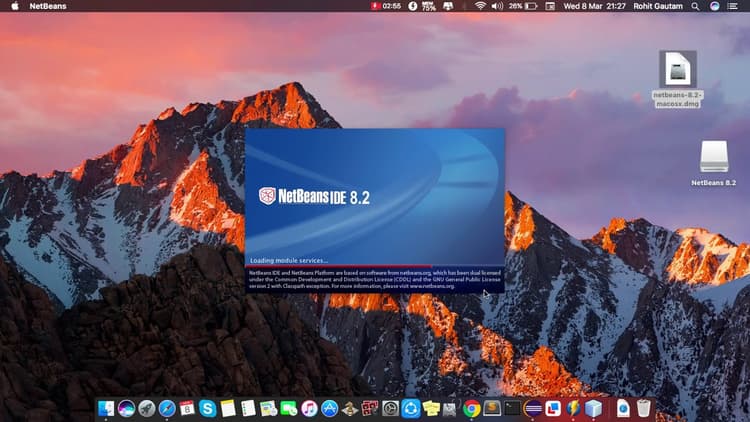
Task: Select netbeans-8.2-macosx.dmg file on desktop
Action: [x=677, y=79]
